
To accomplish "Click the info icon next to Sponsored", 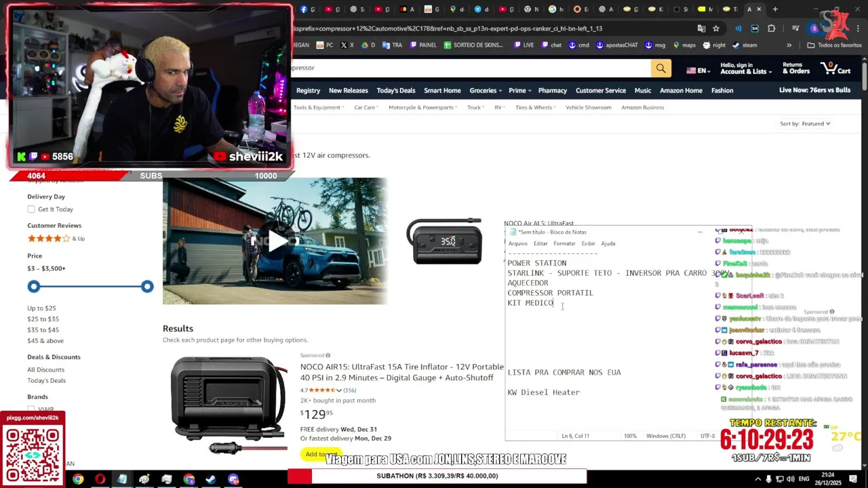I will tap(328, 355).
